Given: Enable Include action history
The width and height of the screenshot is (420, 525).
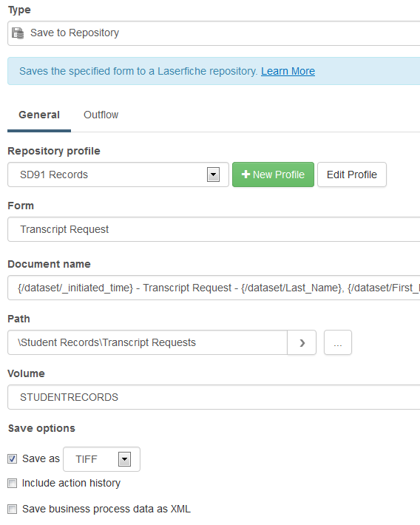Looking at the screenshot, I should click(x=13, y=483).
